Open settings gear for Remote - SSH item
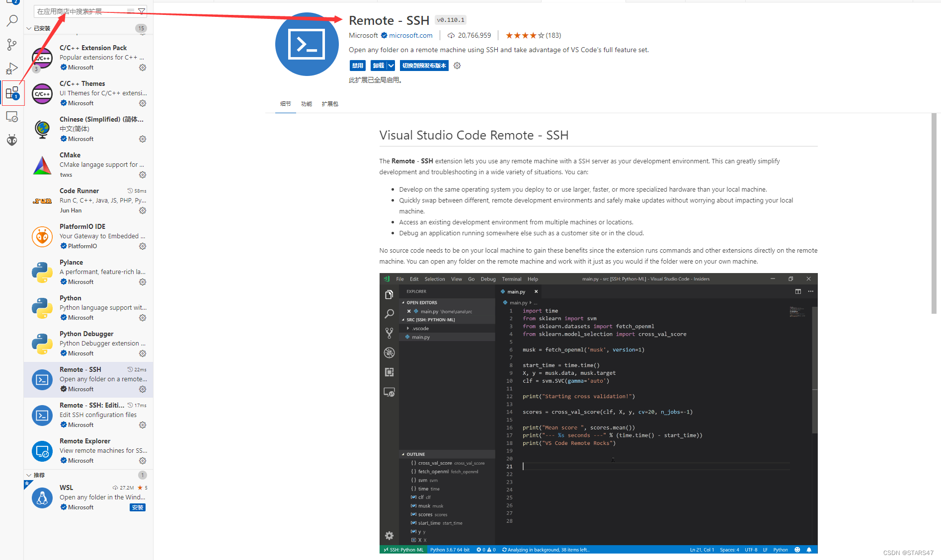 (x=143, y=389)
